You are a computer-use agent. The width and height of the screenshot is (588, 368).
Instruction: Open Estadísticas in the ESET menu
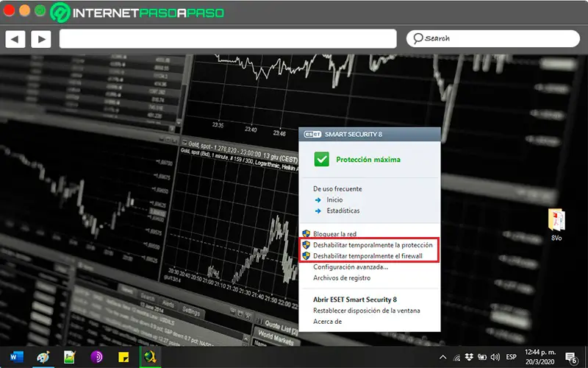point(343,210)
